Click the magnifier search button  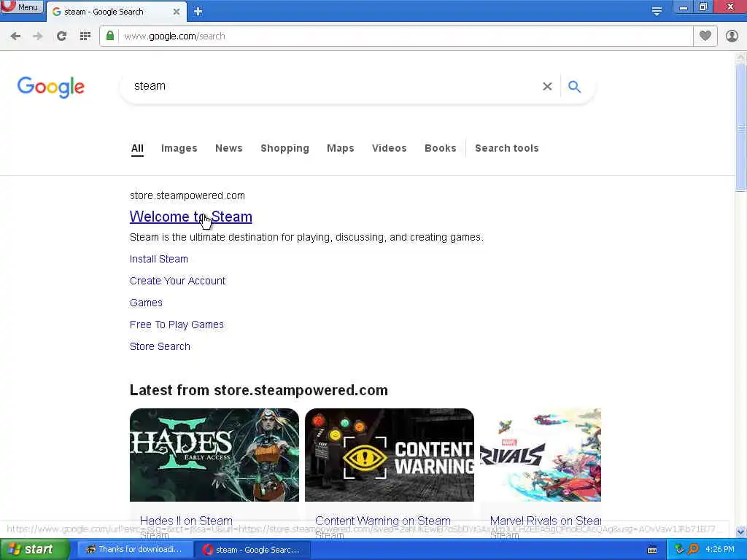[575, 86]
